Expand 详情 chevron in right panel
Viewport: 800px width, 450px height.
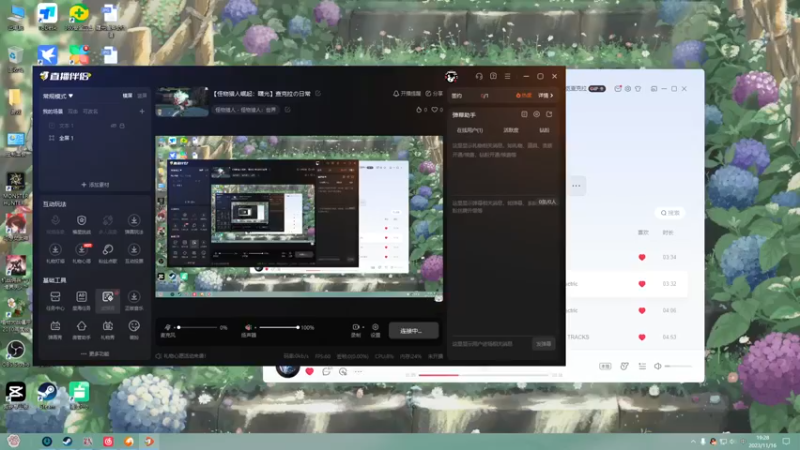tap(545, 95)
